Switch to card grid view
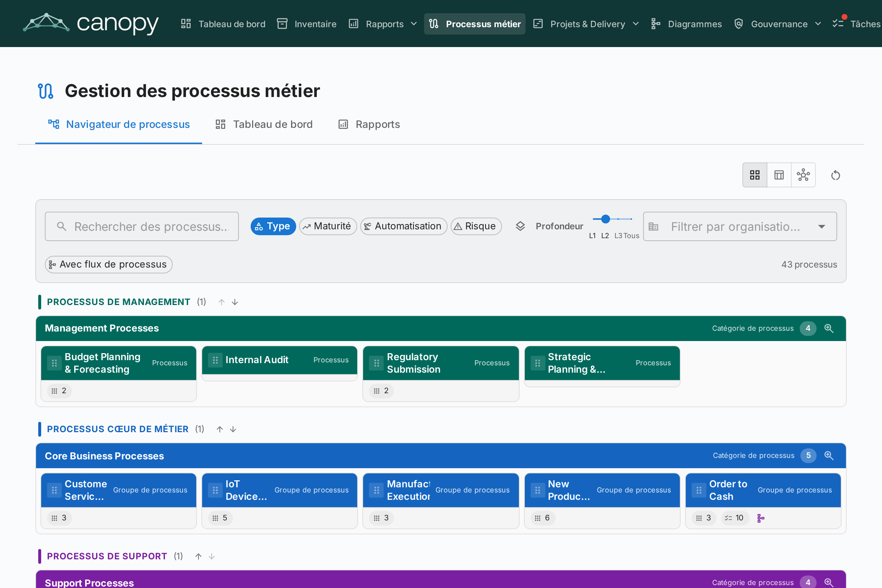Screen dimensions: 882x588 754,175
